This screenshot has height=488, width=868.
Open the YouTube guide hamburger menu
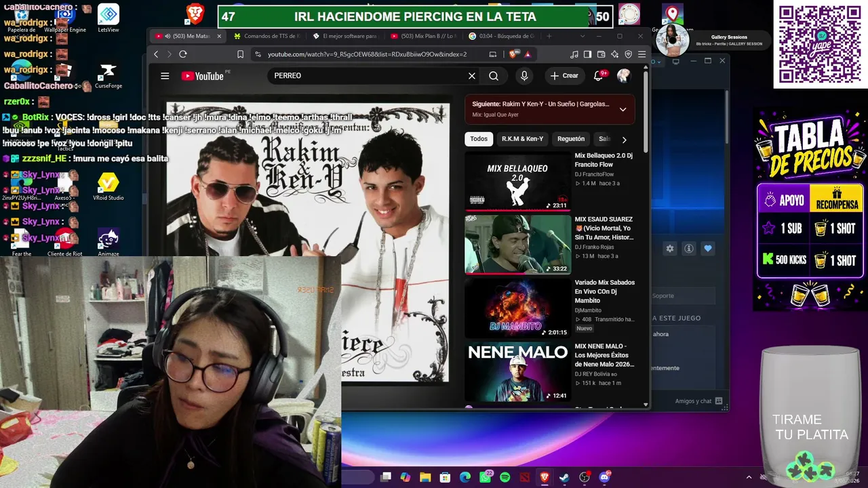[165, 76]
